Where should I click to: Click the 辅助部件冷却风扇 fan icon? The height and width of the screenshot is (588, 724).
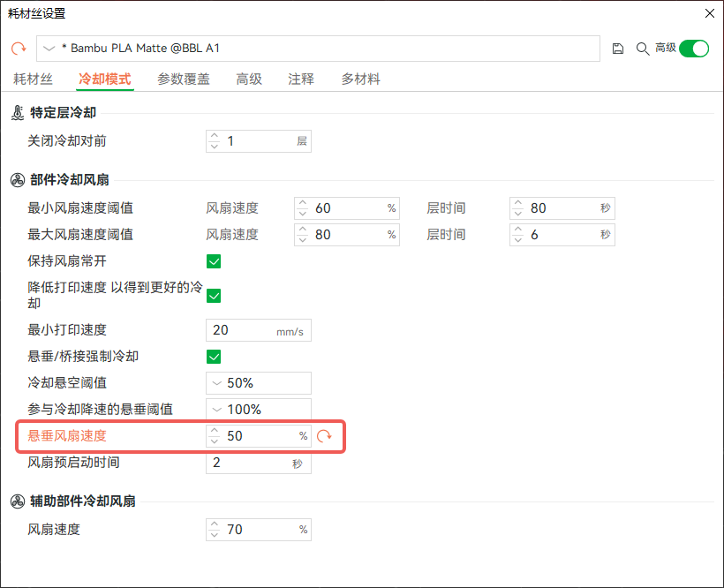[x=18, y=501]
